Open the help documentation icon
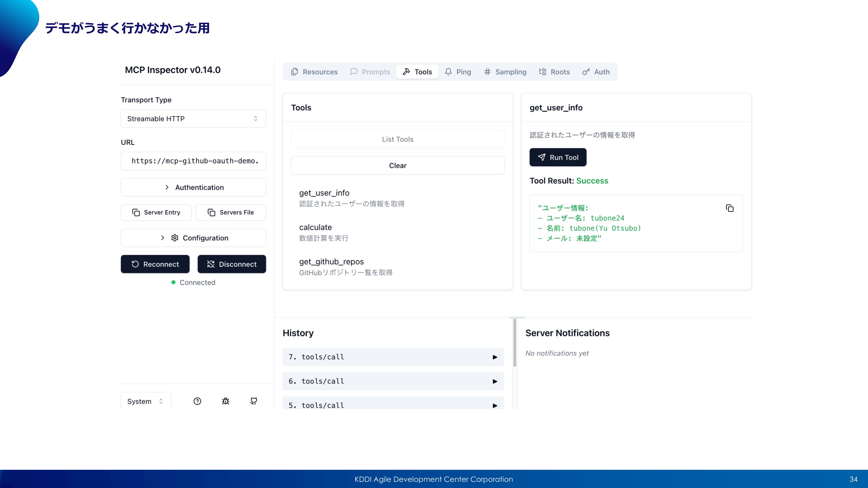Screen dimensions: 868x488 pyautogui.click(x=198, y=401)
